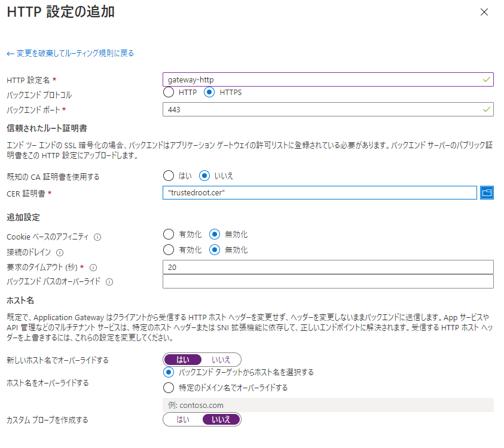Set Cookie ベースのアフィニティ to 無効化
504x448 pixels.
(215, 234)
